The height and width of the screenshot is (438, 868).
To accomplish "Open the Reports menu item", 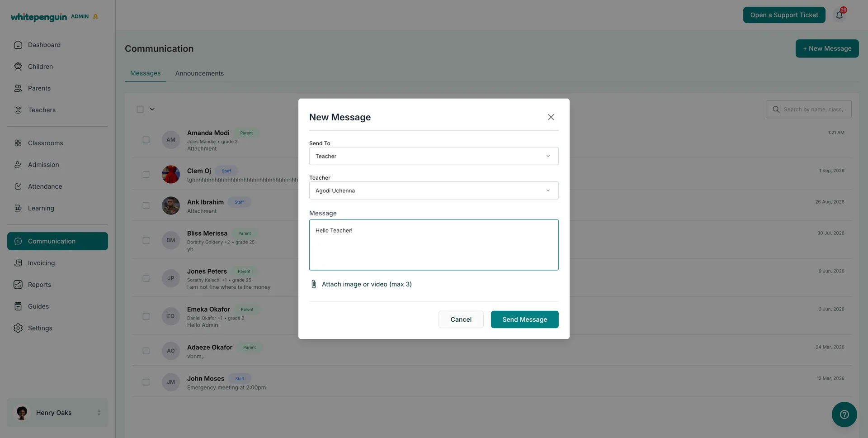I will pyautogui.click(x=57, y=285).
